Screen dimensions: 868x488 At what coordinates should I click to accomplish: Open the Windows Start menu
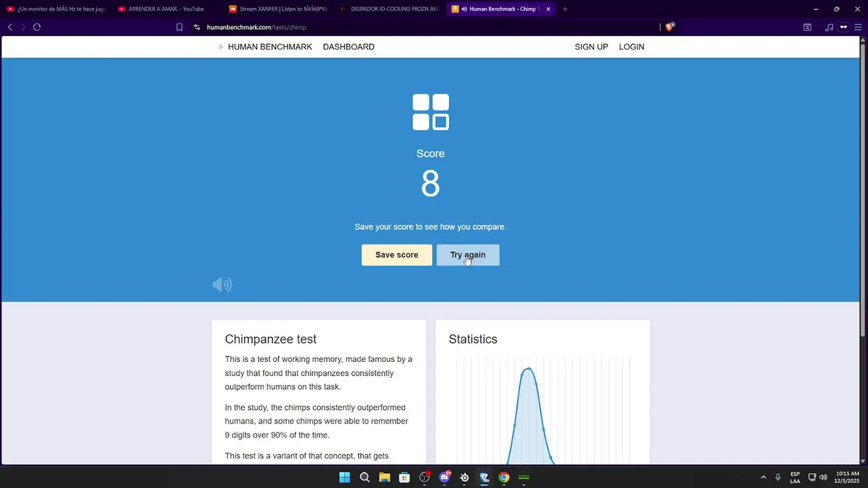[344, 477]
